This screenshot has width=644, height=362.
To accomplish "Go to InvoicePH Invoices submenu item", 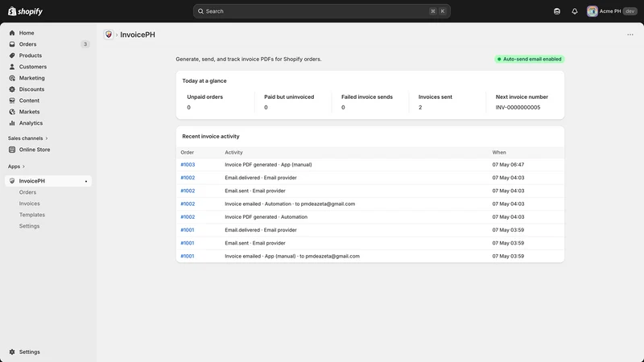I will pos(30,204).
